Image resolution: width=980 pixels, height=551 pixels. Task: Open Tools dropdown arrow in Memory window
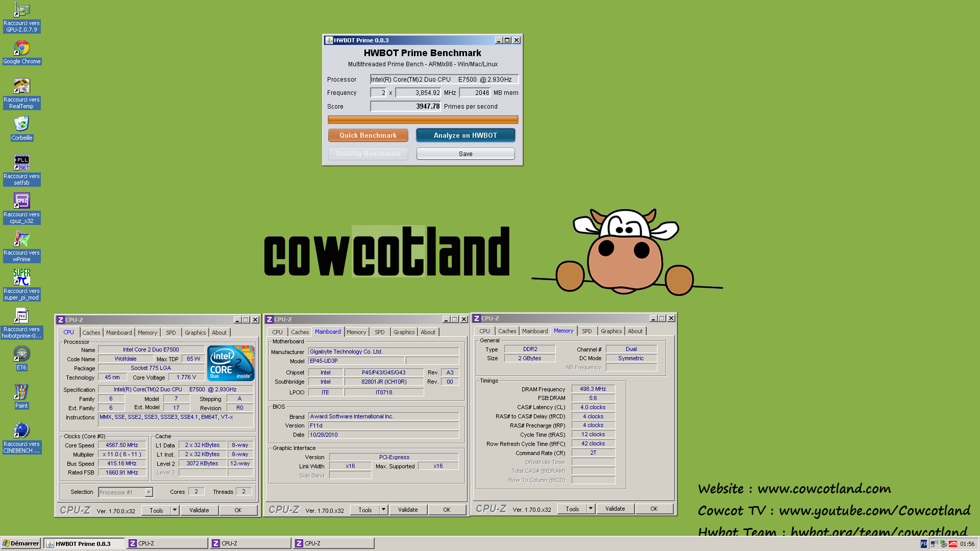click(x=591, y=509)
